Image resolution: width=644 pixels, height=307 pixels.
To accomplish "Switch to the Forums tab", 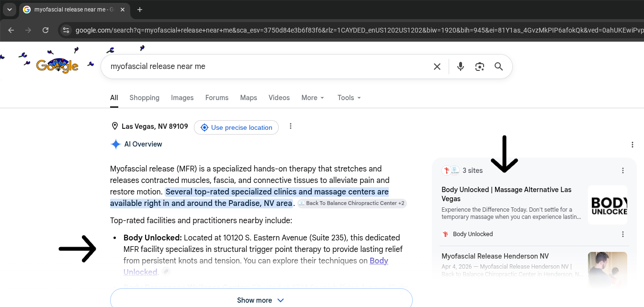I will pos(217,98).
